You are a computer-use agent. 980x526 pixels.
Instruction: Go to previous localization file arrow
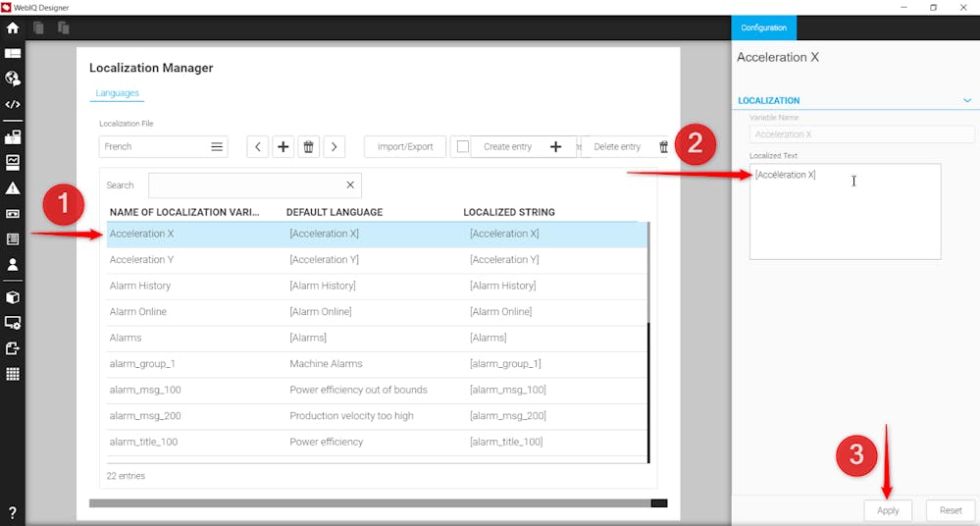[x=257, y=146]
